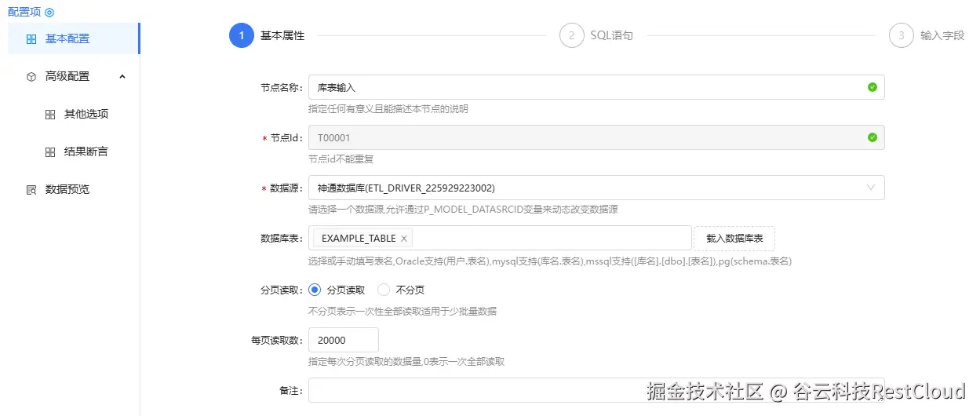
Task: Remove the EXAMPLE_TABLE tag with its x
Action: (x=404, y=238)
